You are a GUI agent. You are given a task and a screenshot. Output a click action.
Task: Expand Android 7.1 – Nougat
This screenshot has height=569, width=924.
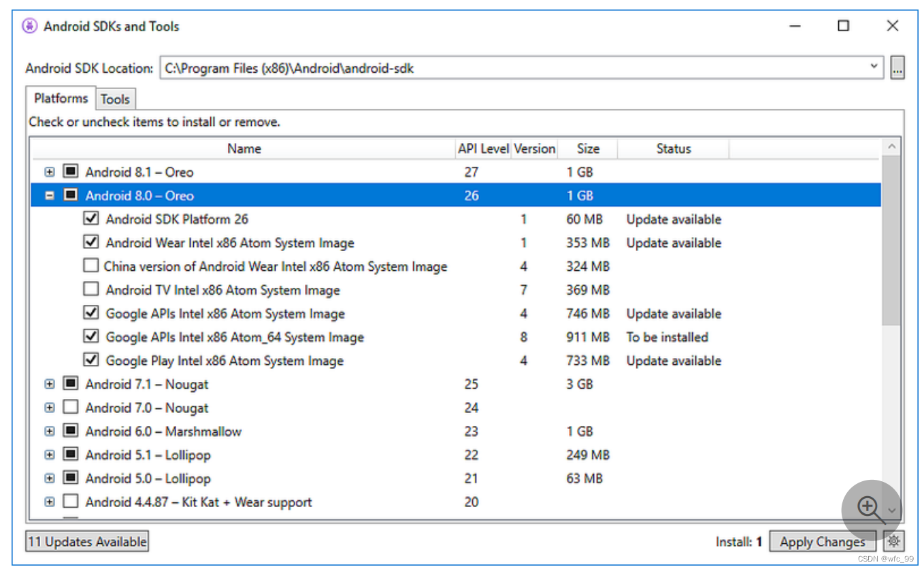49,383
